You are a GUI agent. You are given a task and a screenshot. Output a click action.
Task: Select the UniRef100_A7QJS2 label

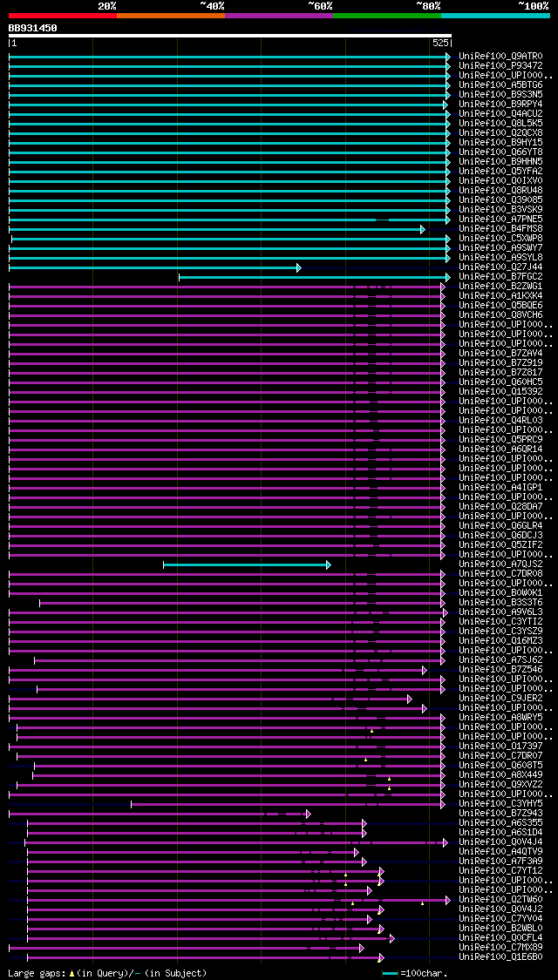point(500,564)
